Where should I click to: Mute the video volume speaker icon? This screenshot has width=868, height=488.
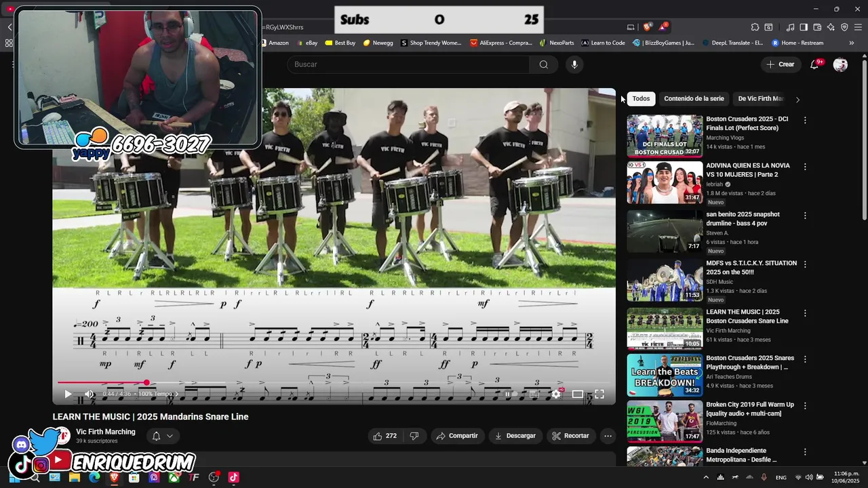[89, 394]
